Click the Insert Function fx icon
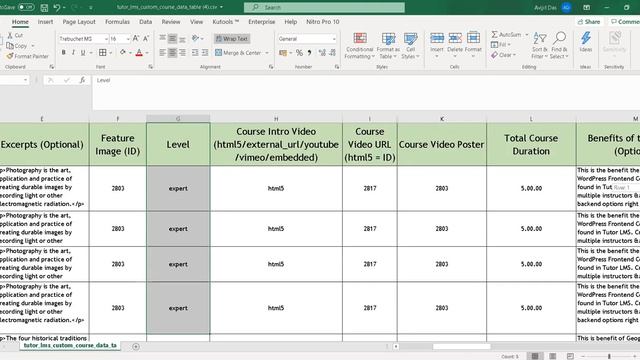Image resolution: width=640 pixels, height=360 pixels. pos(82,80)
